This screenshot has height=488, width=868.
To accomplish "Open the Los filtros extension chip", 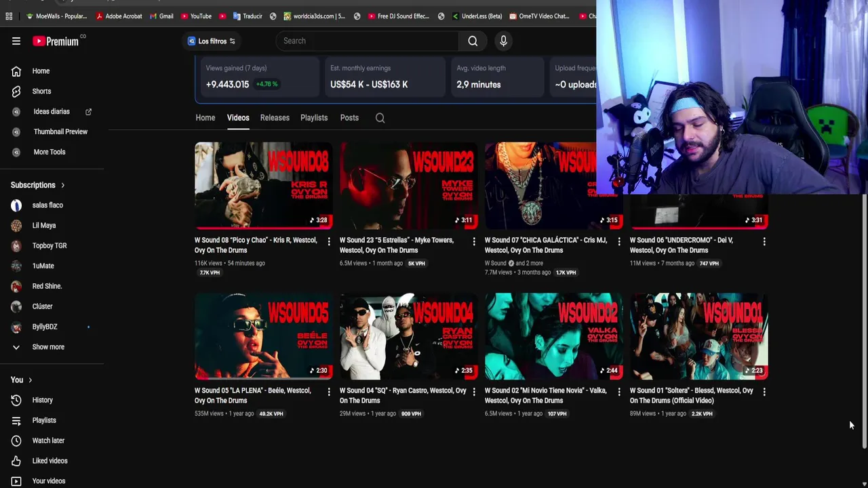I will tap(212, 41).
